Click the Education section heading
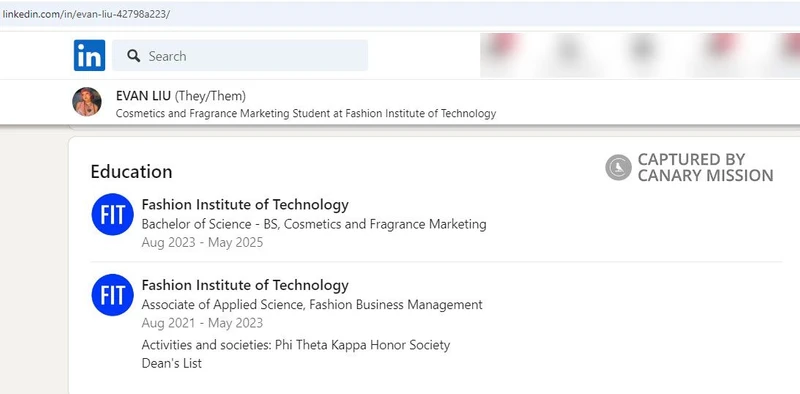Screen dimensions: 800x394 point(131,171)
